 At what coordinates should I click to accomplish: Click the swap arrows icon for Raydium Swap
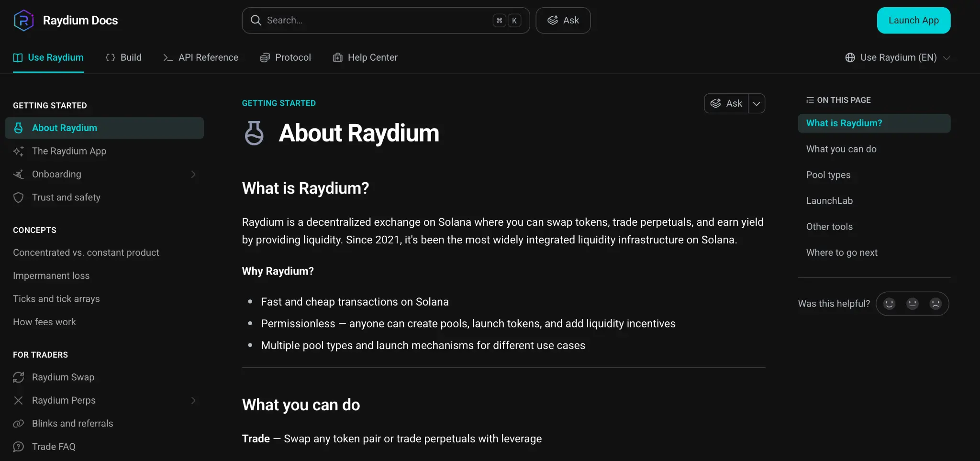tap(18, 377)
